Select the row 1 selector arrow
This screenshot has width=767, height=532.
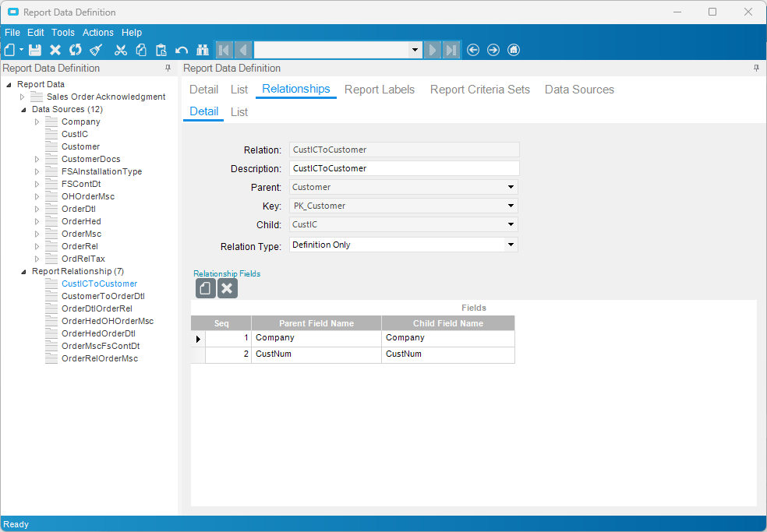[x=198, y=338]
